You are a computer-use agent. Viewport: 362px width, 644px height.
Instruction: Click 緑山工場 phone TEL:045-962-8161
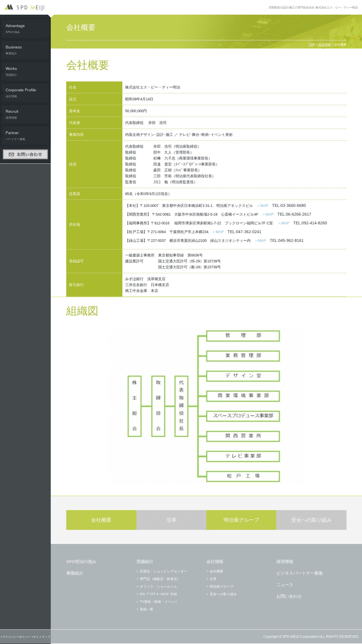tap(287, 241)
